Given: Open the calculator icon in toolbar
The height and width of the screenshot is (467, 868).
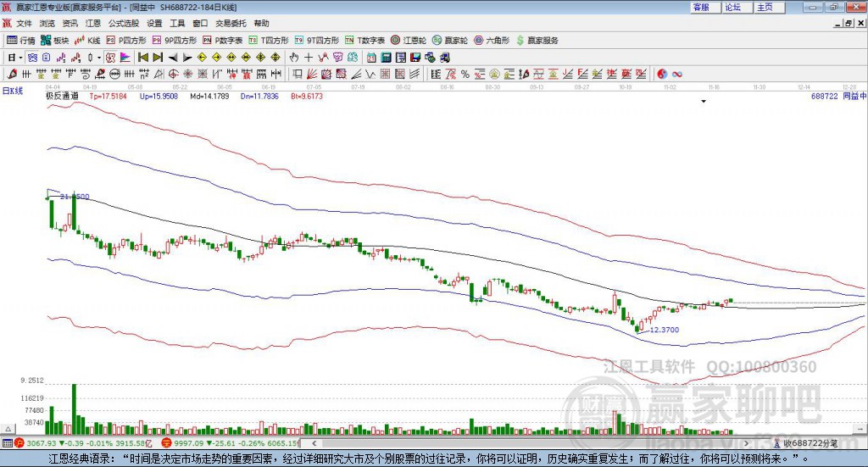Looking at the screenshot, I should click(386, 58).
